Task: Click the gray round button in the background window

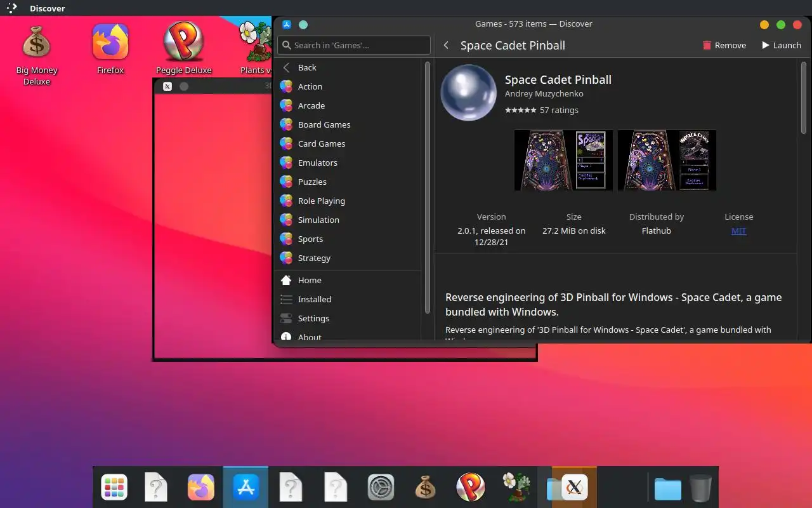Action: (x=184, y=86)
